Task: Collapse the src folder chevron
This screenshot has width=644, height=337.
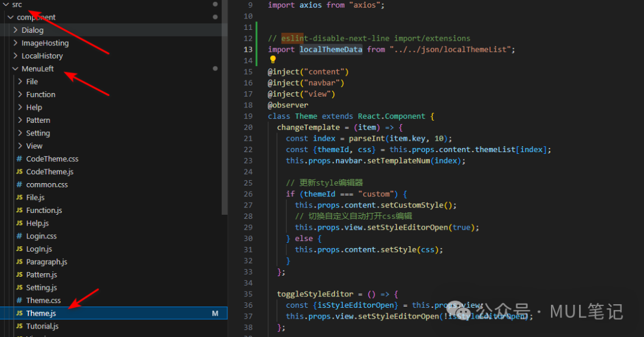Action: [x=6, y=5]
